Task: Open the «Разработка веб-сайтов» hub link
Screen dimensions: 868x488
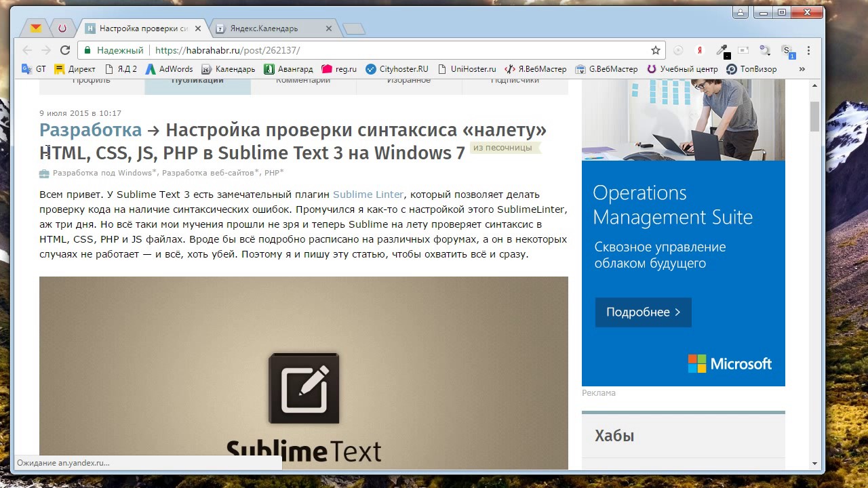Action: point(208,173)
